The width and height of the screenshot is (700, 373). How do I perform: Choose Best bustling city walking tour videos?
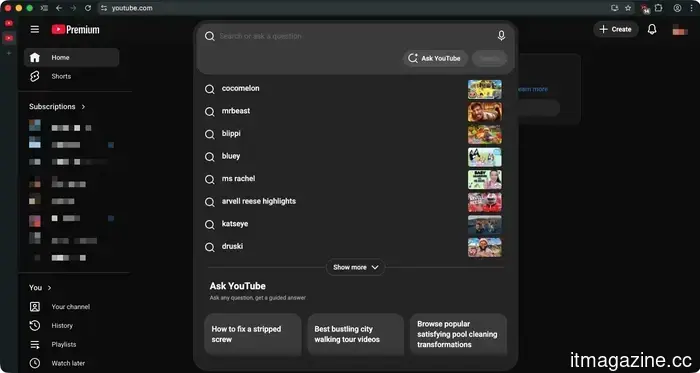pos(356,334)
